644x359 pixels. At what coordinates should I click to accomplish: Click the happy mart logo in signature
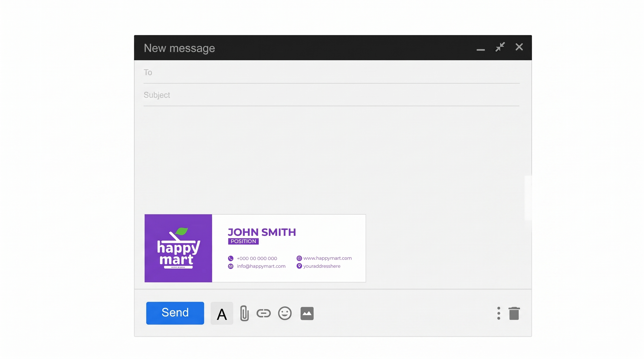[178, 248]
